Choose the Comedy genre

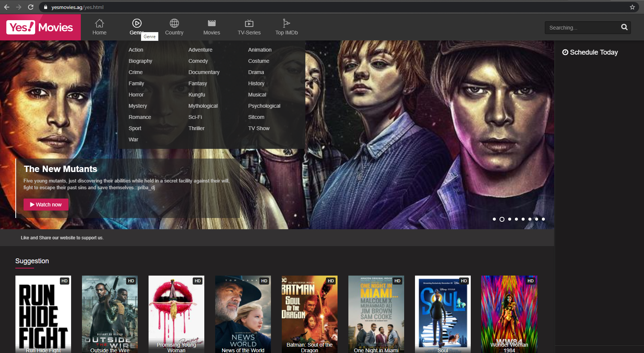click(x=198, y=61)
